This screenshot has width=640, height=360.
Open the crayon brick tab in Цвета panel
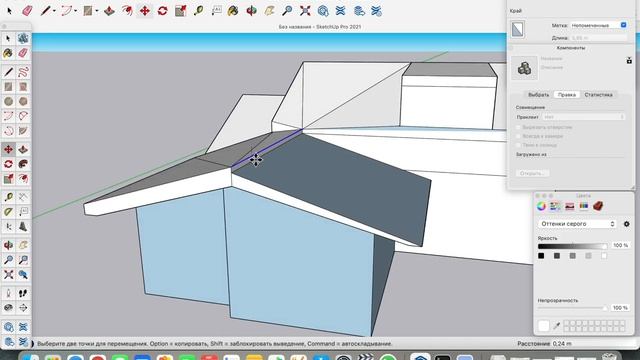pos(598,206)
